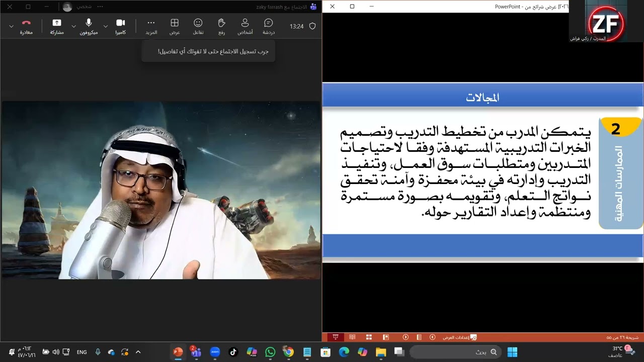Click the Share (مشاركة) screen button

pos(57,26)
